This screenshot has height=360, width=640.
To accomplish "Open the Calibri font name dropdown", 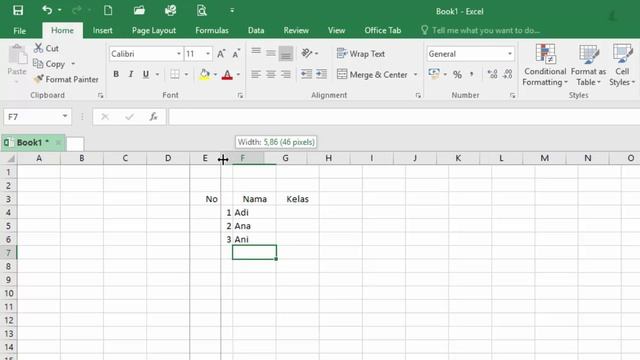I will [179, 54].
